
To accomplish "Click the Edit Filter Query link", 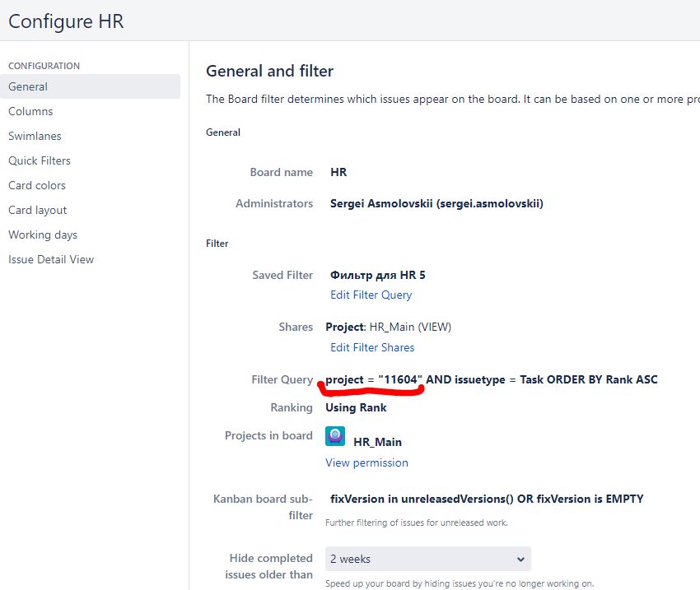I will 371,295.
